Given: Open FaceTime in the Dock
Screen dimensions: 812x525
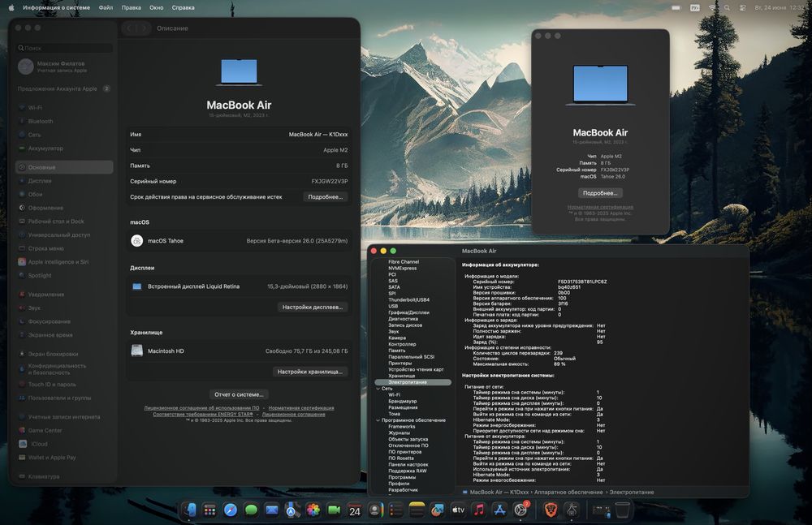Looking at the screenshot, I should click(x=334, y=510).
